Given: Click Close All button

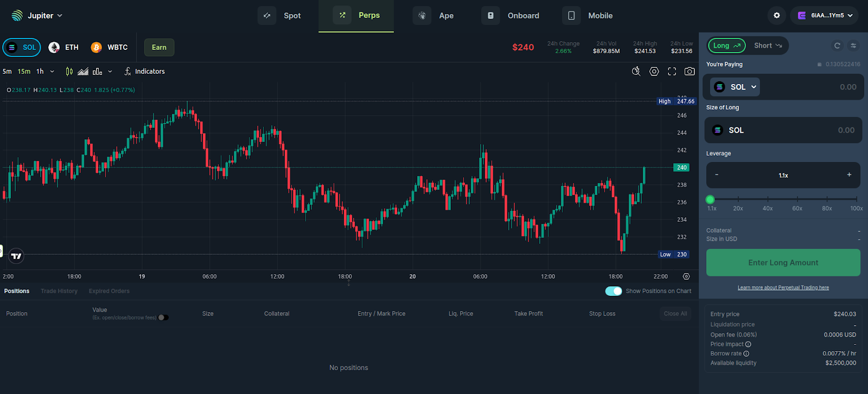Looking at the screenshot, I should [675, 314].
